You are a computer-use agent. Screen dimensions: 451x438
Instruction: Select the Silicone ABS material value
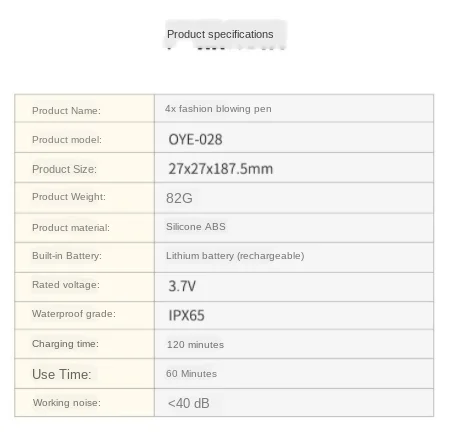click(196, 227)
